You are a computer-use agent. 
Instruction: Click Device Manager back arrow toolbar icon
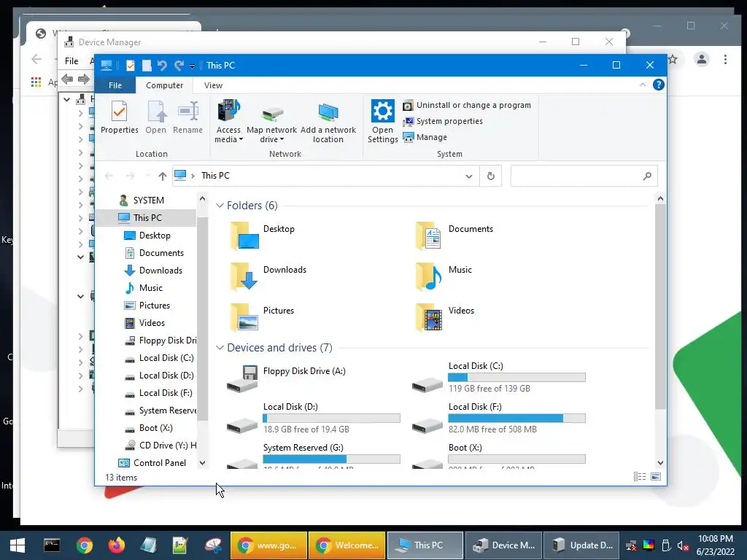pos(67,79)
